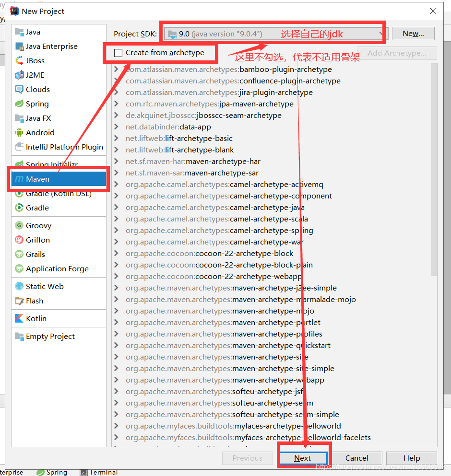Click the Terminal icon in bottom bar
The image size is (451, 476).
(x=83, y=472)
